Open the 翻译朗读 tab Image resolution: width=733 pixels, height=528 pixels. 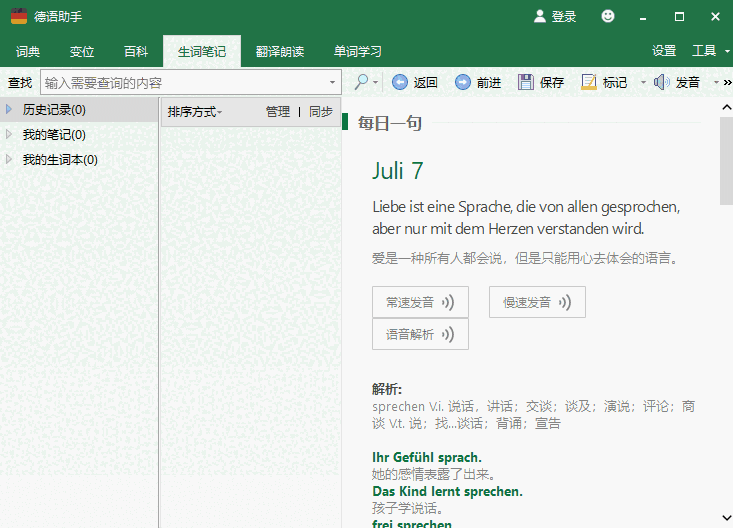pyautogui.click(x=280, y=51)
